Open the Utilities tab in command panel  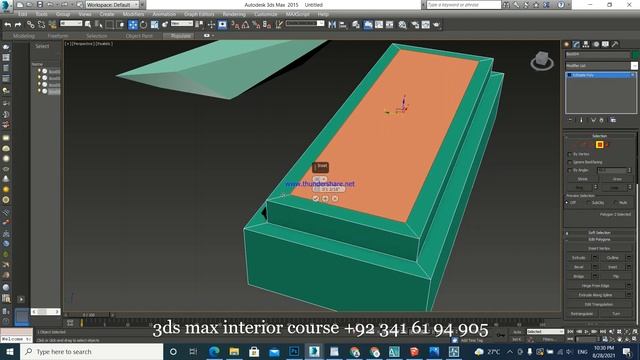click(615, 44)
